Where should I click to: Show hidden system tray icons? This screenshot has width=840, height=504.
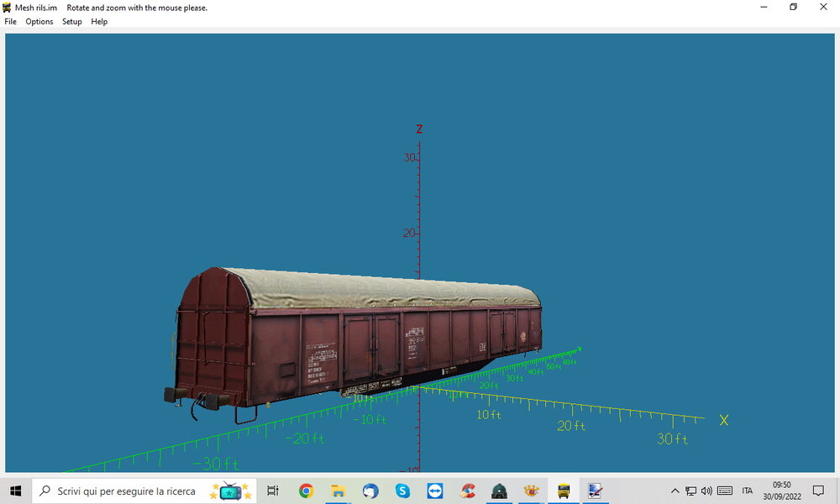[675, 491]
